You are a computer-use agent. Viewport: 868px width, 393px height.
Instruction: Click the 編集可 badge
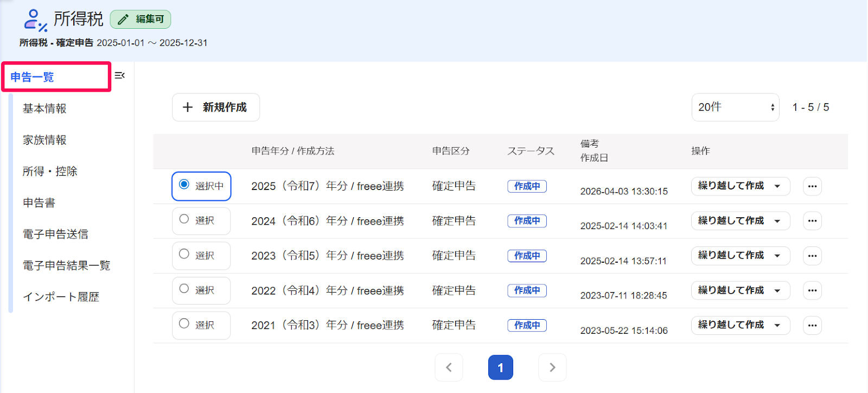pyautogui.click(x=141, y=20)
